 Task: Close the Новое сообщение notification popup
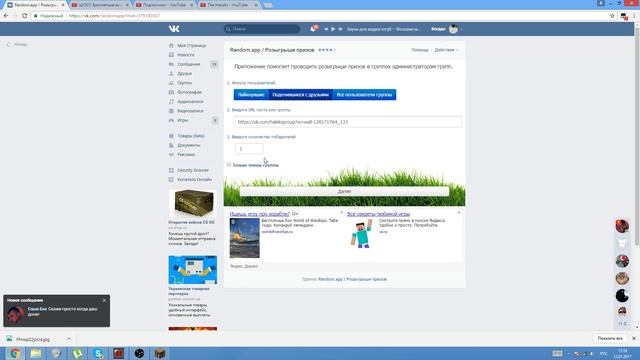[104, 300]
